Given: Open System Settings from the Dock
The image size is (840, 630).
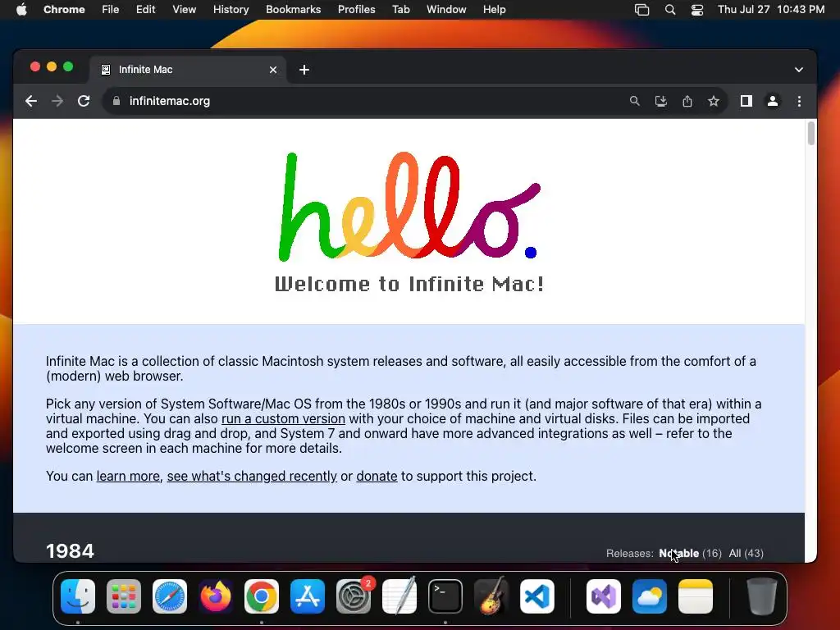Looking at the screenshot, I should point(354,596).
